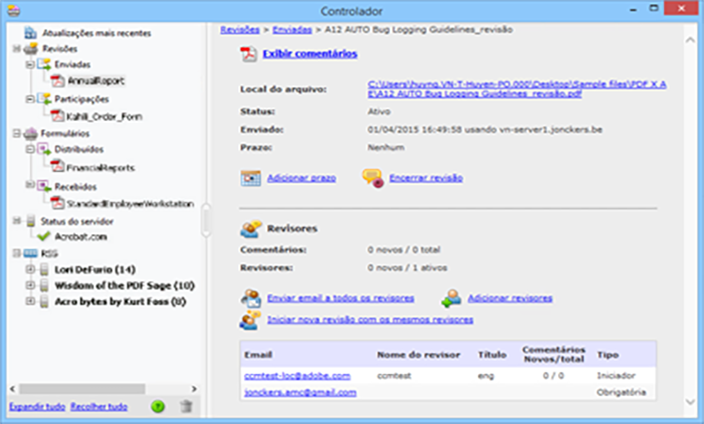Collapse the RSS tree node
Screen dimensions: 704x424
pyautogui.click(x=17, y=253)
